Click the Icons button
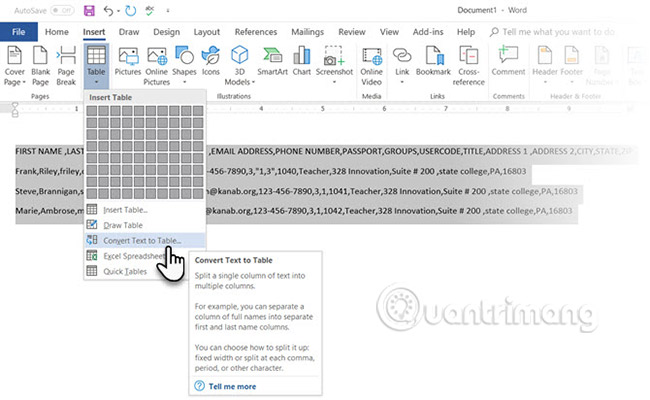650x400 pixels. click(x=211, y=61)
